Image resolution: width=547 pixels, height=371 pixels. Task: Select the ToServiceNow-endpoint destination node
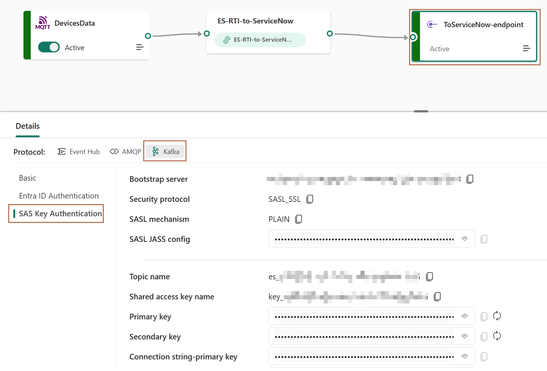coord(474,37)
